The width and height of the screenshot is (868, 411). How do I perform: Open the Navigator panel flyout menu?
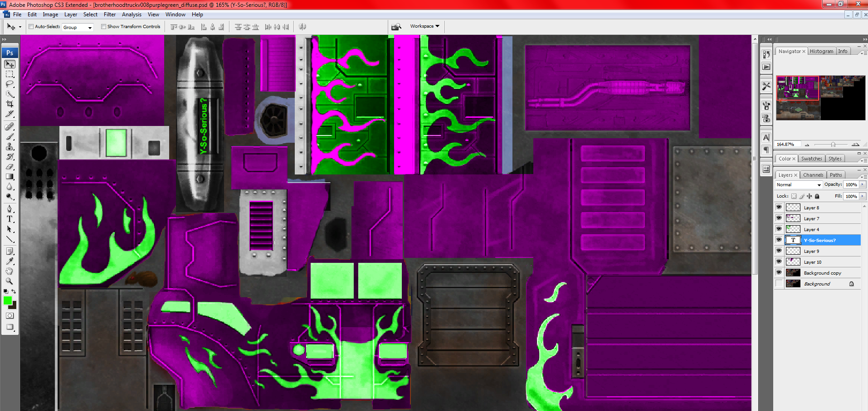[x=863, y=53]
